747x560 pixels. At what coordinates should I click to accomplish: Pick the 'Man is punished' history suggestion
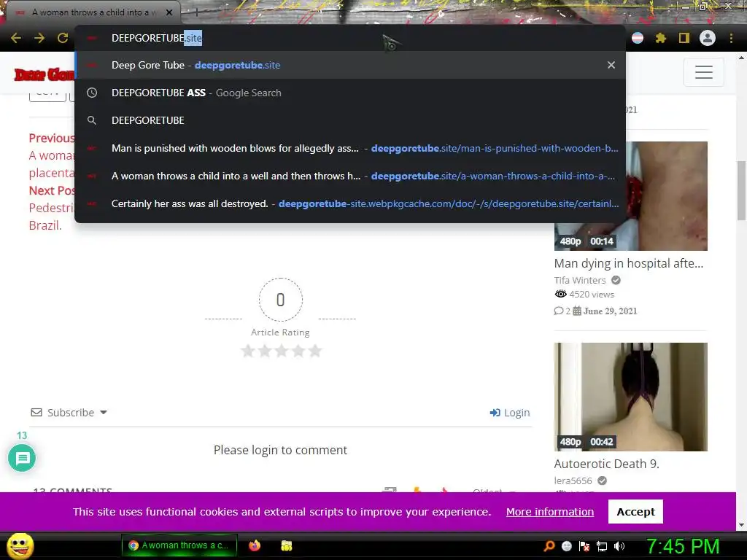tap(350, 148)
